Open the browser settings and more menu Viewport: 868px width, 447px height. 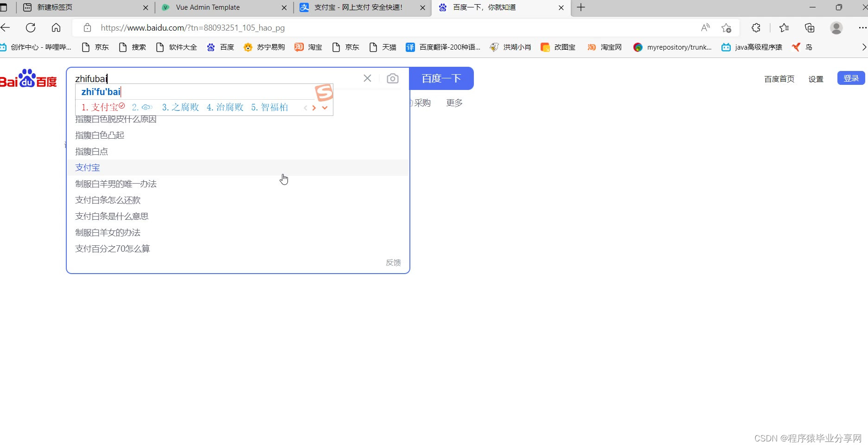click(x=862, y=28)
